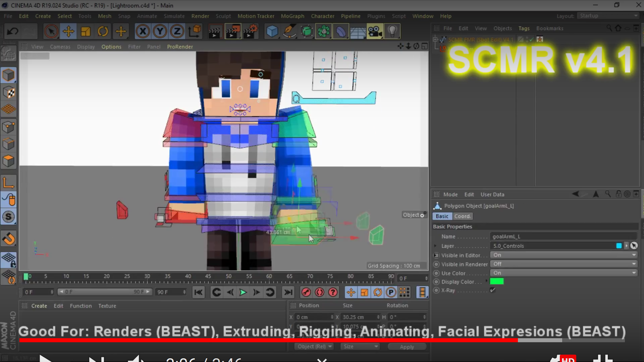644x362 pixels.
Task: Click the Apply button
Action: tap(407, 347)
